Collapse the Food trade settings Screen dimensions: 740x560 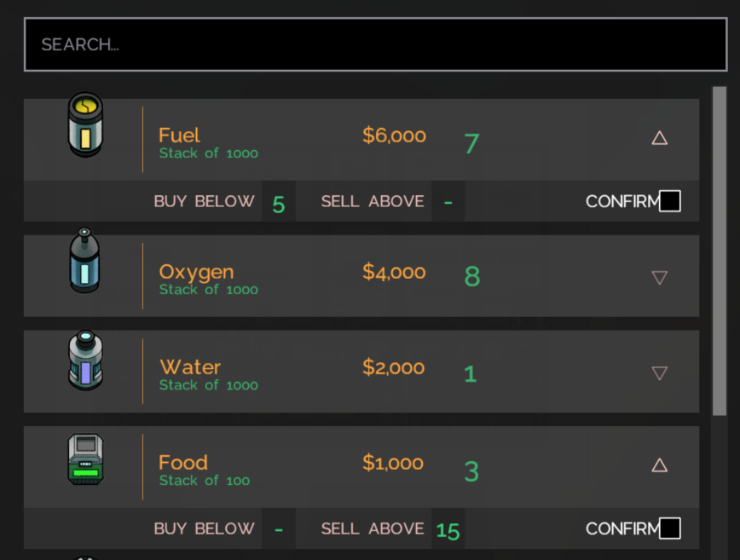point(659,465)
